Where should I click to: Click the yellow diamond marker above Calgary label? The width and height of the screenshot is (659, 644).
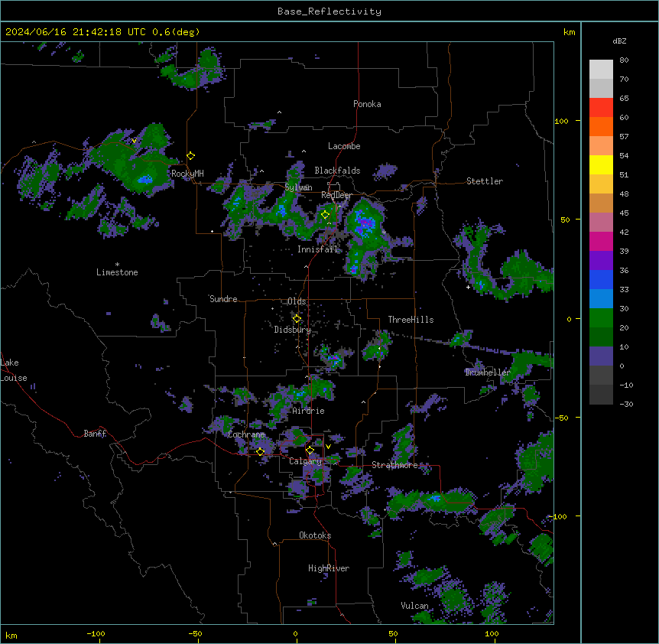pyautogui.click(x=310, y=450)
